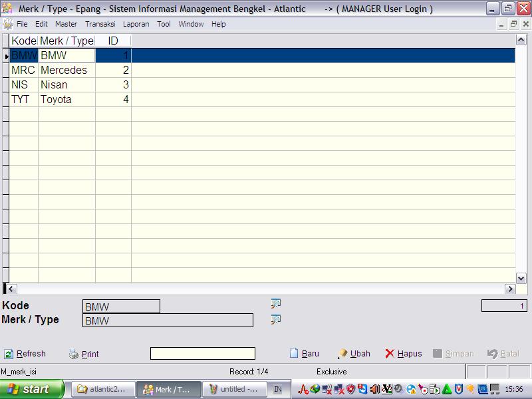This screenshot has width=532, height=399.
Task: Open the Transaksi menu
Action: tap(100, 24)
